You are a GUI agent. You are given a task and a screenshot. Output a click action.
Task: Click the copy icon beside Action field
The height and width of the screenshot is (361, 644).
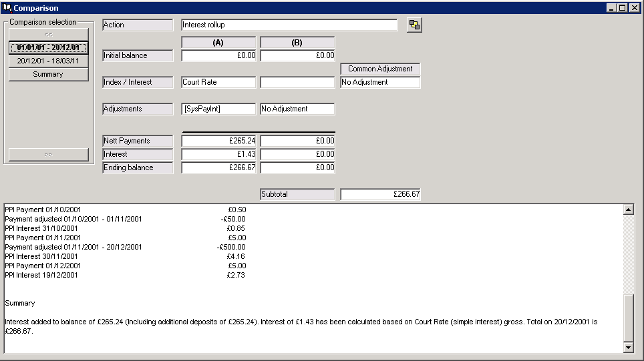click(x=414, y=25)
